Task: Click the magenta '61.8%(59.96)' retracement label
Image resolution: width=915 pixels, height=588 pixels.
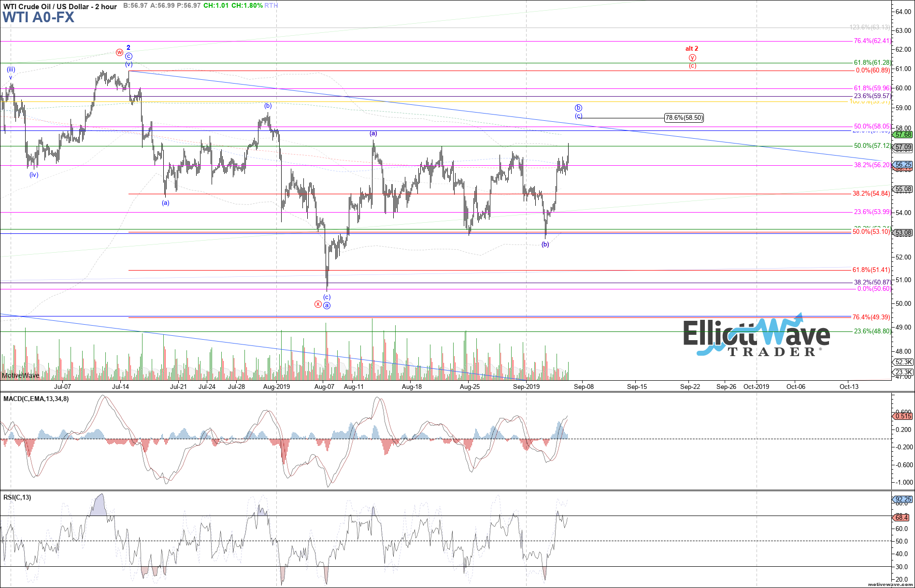Action: [872, 88]
